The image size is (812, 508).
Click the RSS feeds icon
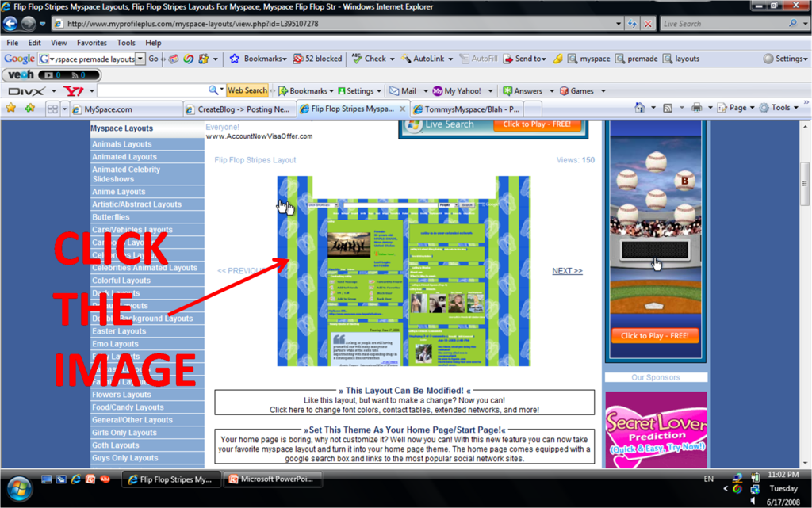[x=668, y=108]
